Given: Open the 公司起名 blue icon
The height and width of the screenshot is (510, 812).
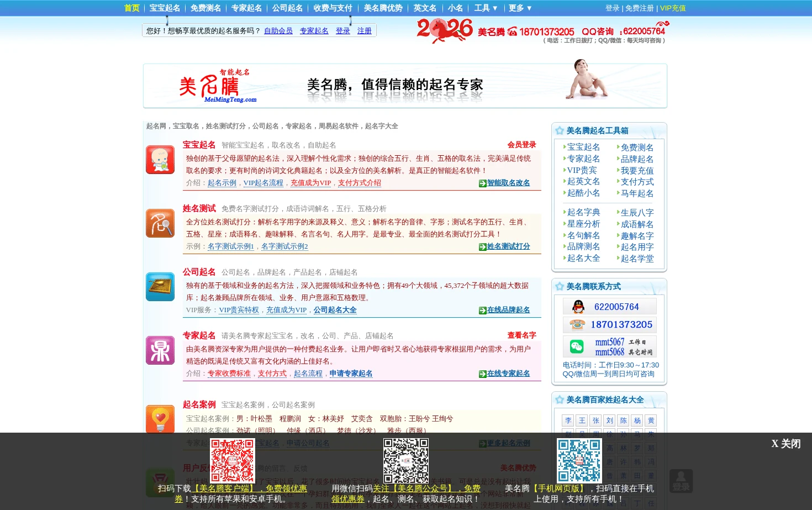Looking at the screenshot, I should click(160, 287).
